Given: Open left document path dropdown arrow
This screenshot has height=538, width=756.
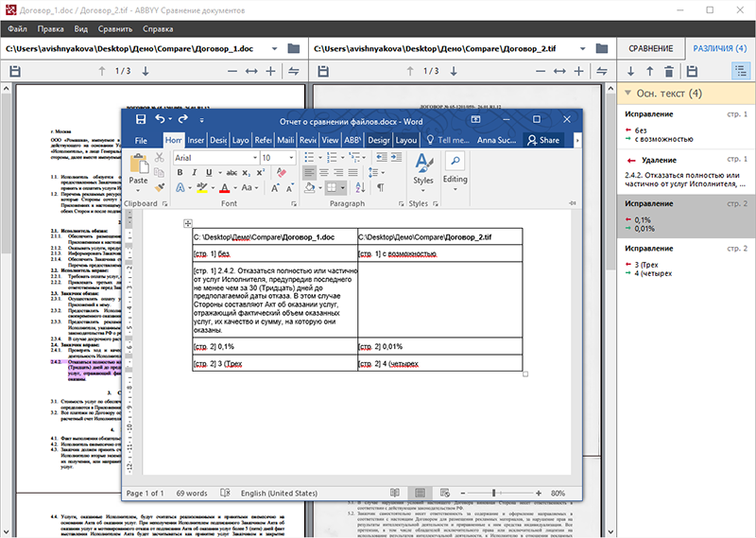Looking at the screenshot, I should [x=274, y=49].
